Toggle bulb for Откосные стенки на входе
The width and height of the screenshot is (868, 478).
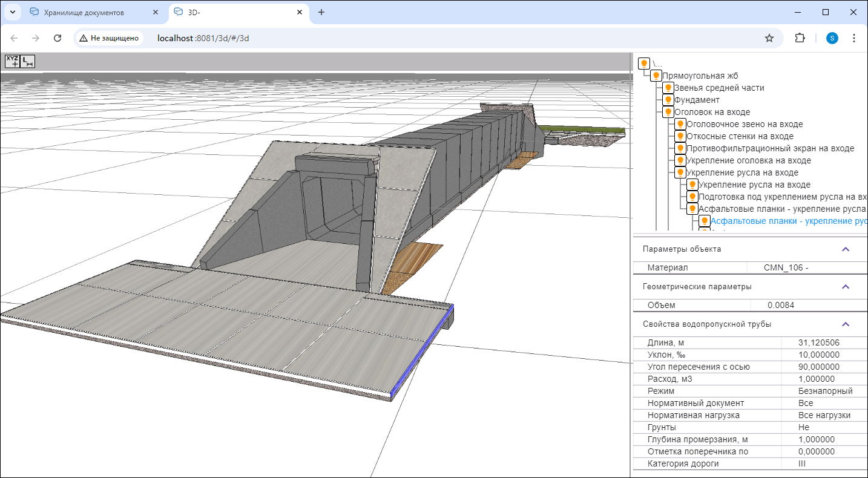(680, 136)
